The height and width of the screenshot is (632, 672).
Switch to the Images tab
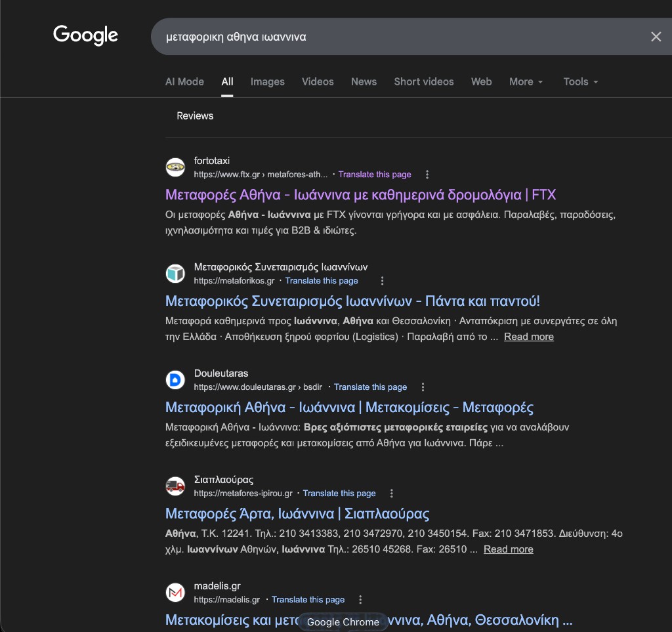pos(267,82)
